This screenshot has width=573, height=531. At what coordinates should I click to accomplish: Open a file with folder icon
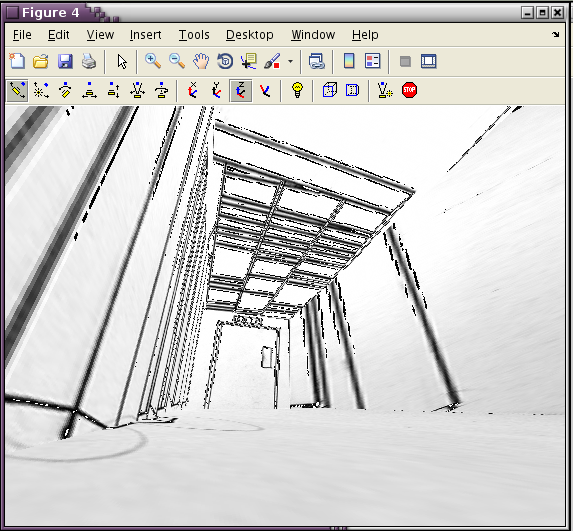(41, 61)
